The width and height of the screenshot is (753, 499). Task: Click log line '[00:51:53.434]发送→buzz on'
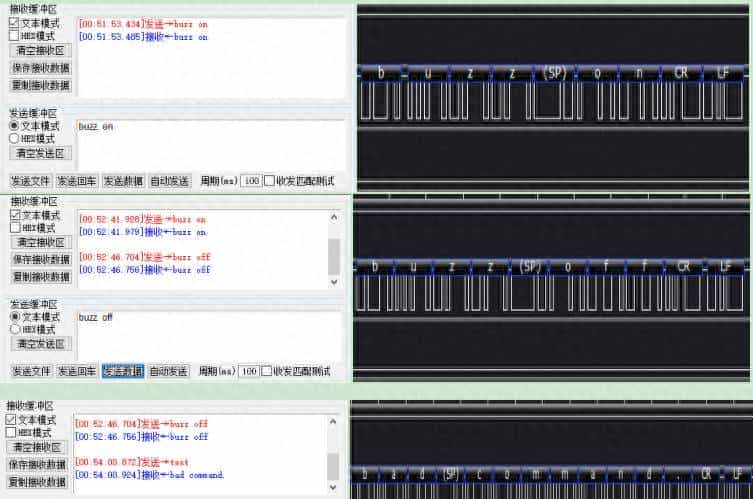[143, 24]
